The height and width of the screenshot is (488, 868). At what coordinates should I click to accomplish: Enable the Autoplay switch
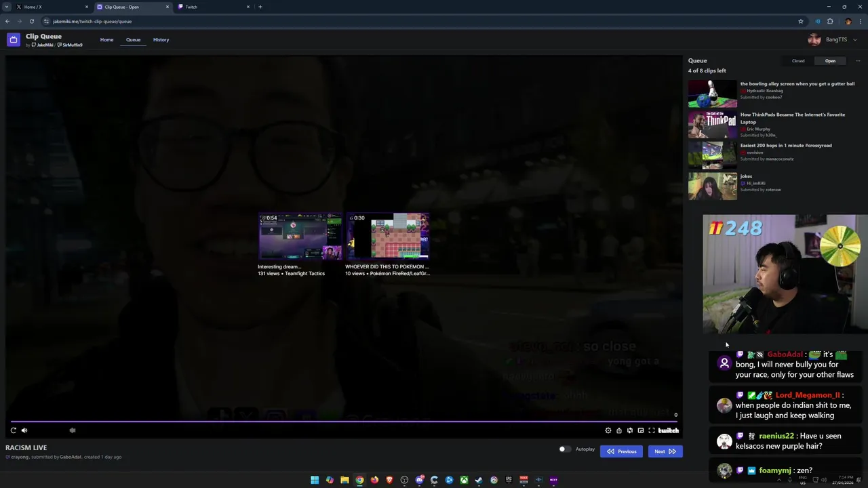[564, 449]
